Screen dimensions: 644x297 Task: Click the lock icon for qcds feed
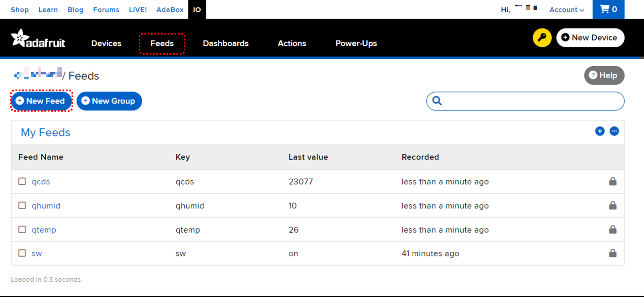[613, 181]
